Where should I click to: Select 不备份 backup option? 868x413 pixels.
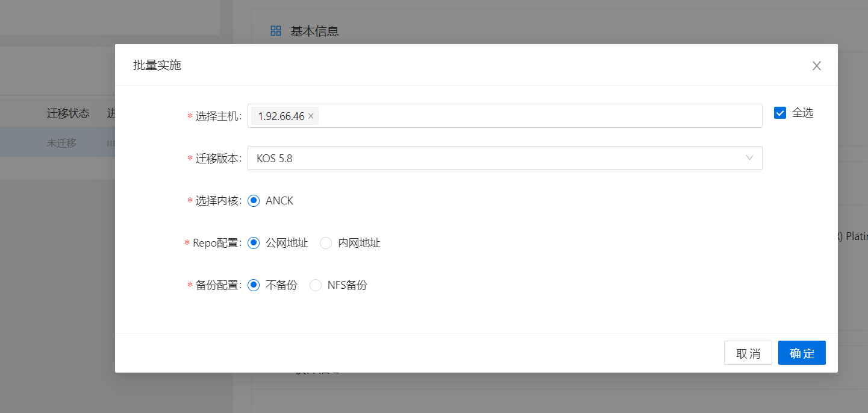[x=254, y=285]
